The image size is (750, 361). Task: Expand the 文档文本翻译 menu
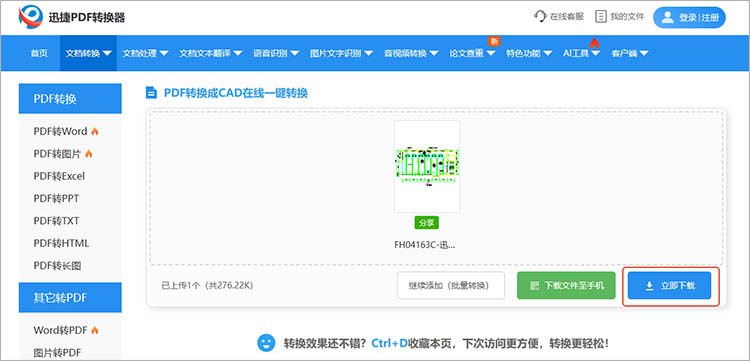pyautogui.click(x=210, y=53)
